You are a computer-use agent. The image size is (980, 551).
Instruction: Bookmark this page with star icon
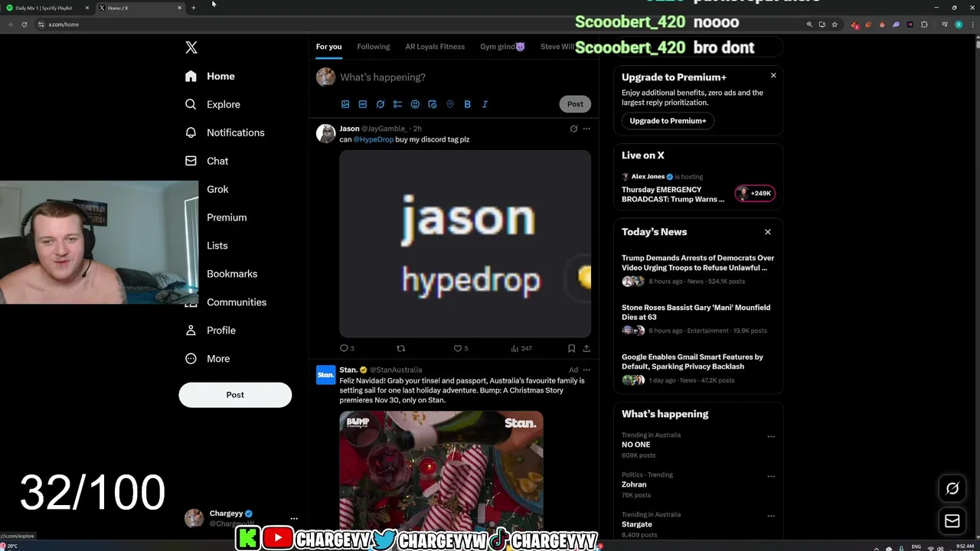click(835, 24)
